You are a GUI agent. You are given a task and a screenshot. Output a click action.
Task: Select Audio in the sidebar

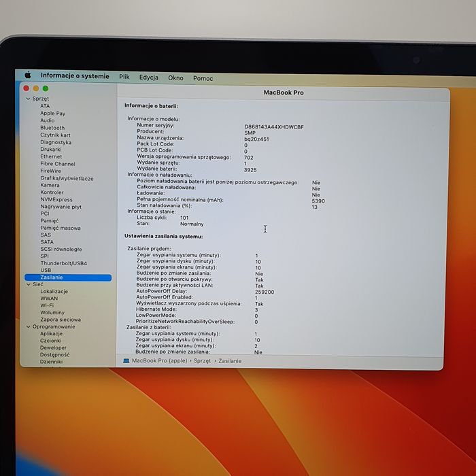tap(48, 120)
